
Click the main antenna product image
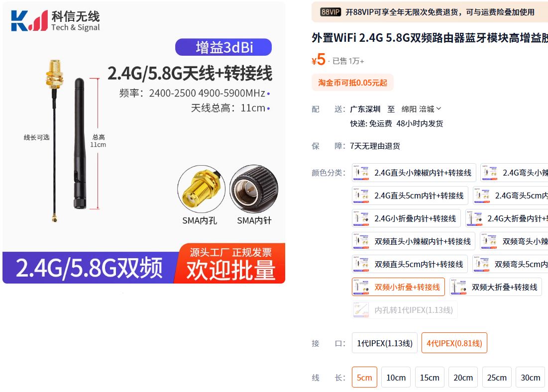(144, 143)
